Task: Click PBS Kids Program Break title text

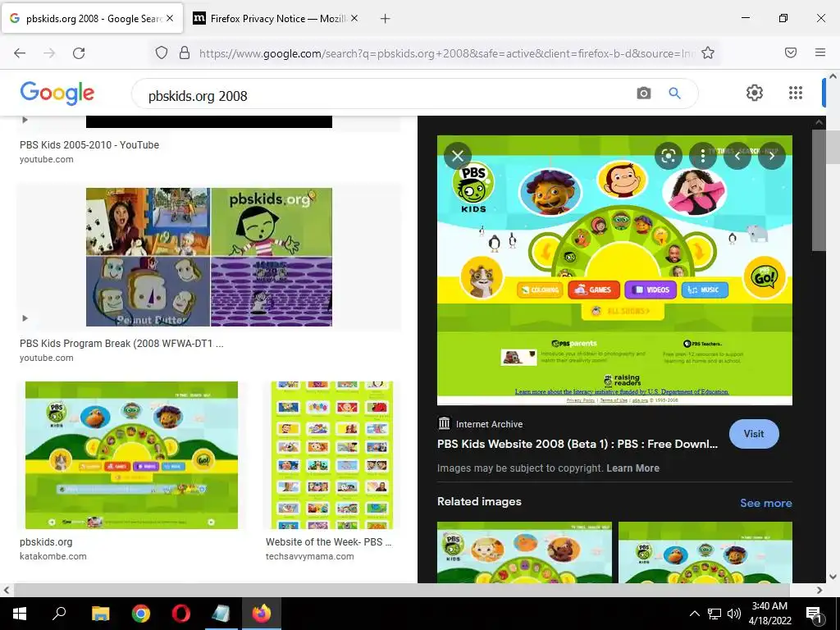Action: click(x=121, y=344)
